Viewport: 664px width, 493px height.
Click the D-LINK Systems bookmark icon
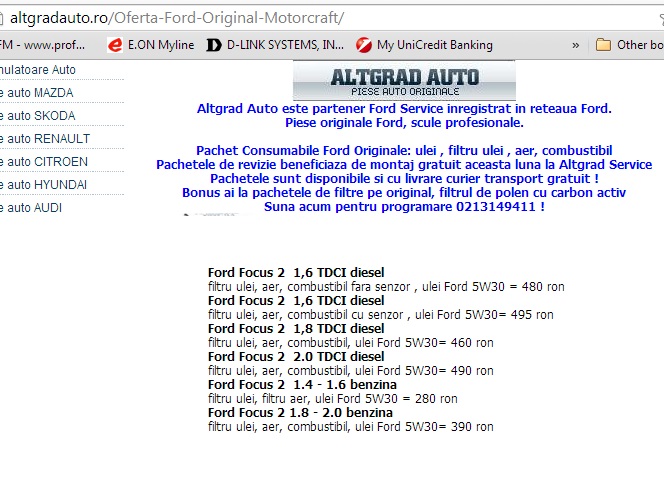point(213,45)
